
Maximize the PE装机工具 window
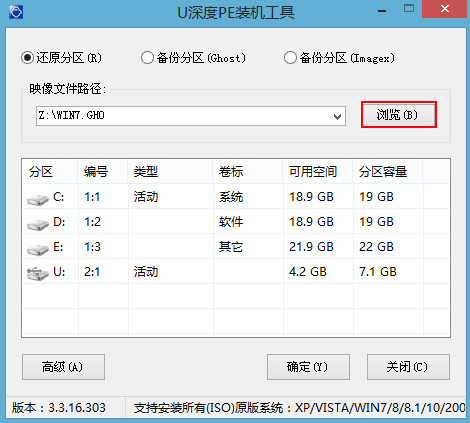[x=409, y=9]
